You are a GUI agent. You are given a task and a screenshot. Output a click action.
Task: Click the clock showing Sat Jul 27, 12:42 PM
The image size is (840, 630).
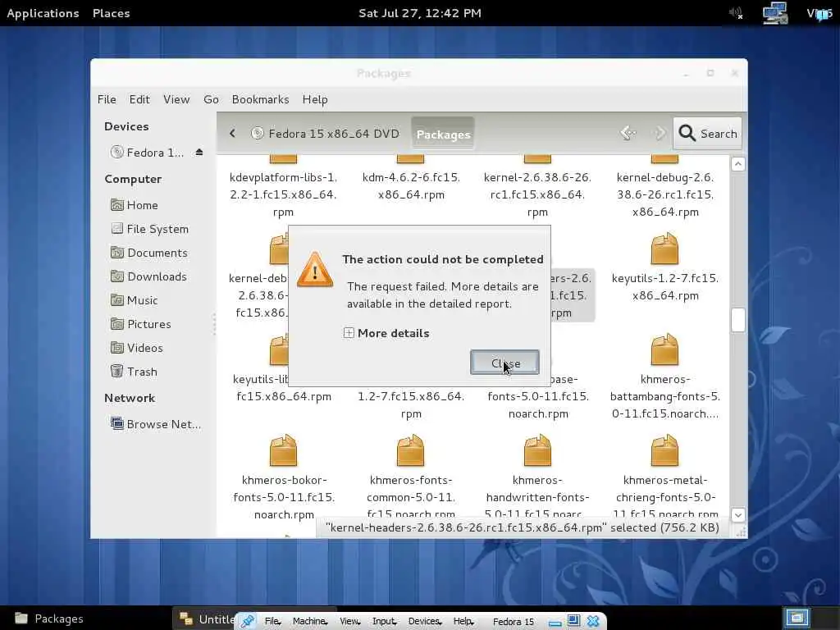(420, 13)
